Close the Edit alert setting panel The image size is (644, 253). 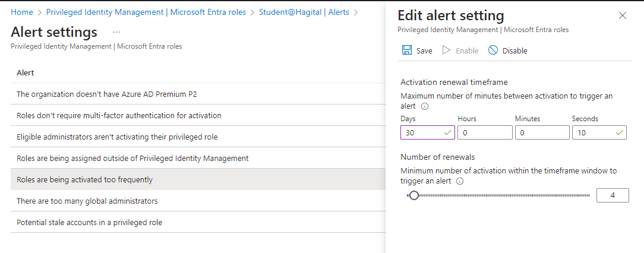(622, 16)
